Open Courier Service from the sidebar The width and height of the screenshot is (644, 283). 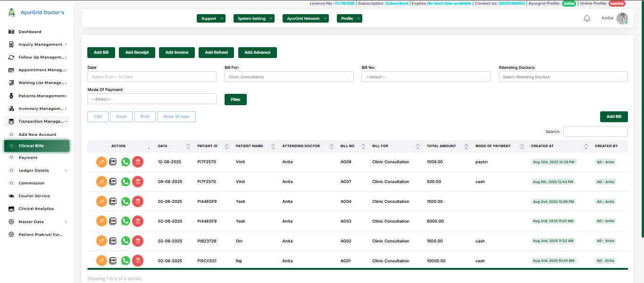point(11,195)
